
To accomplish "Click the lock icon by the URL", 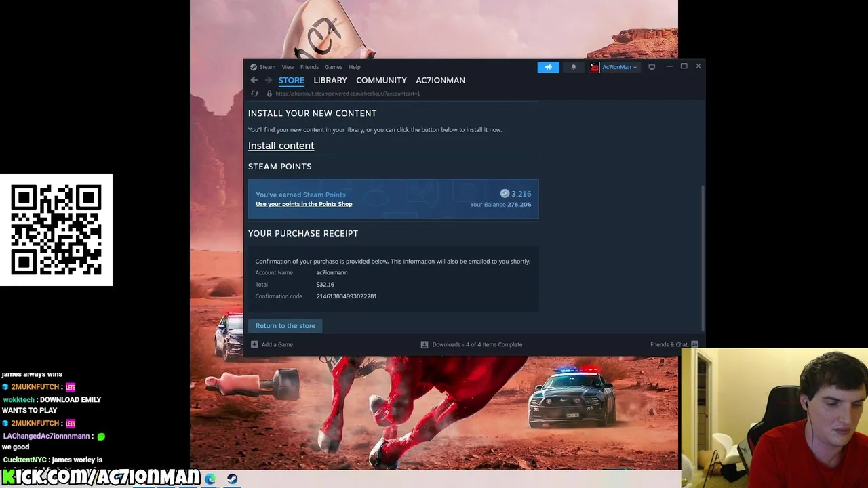I will coord(269,94).
